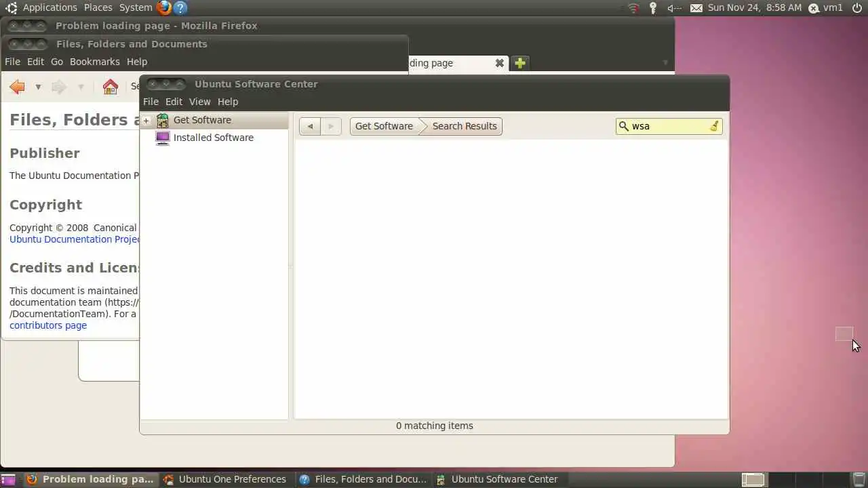Open Help menu in help browser

tap(137, 62)
